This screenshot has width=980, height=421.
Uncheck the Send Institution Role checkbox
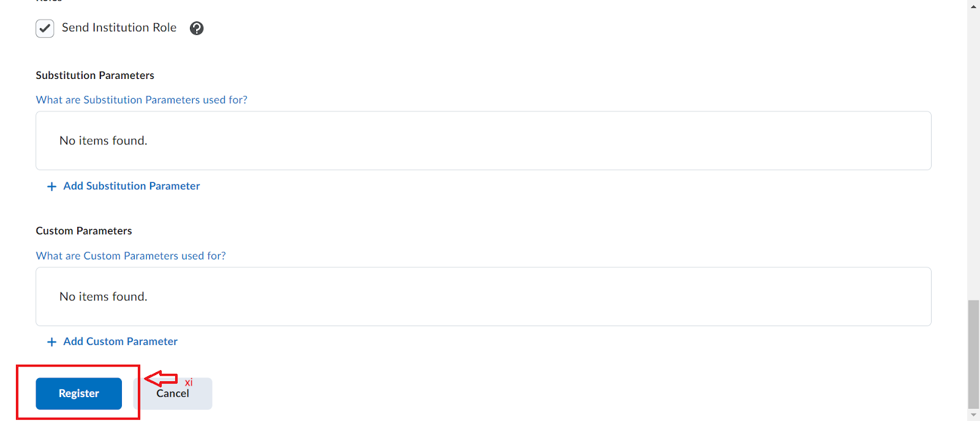coord(45,28)
